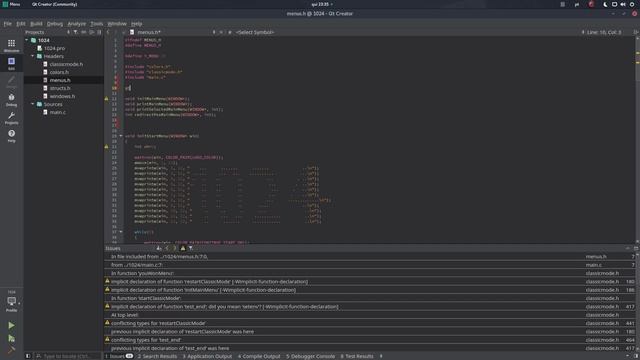
Task: Open Projects mode with wrench icon
Action: point(11,118)
